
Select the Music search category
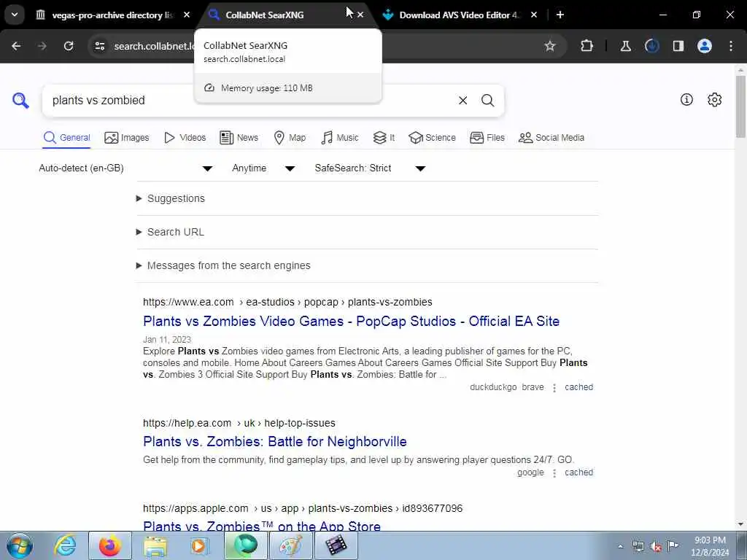pos(340,138)
